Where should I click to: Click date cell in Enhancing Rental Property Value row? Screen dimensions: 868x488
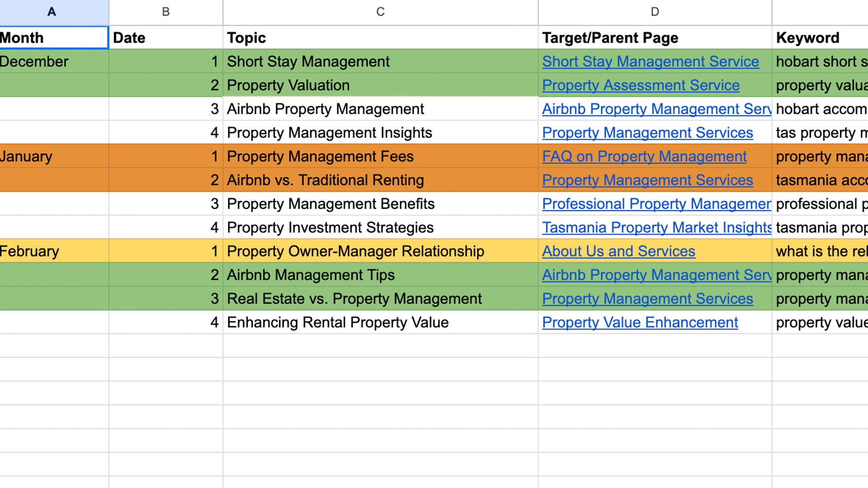pos(166,323)
